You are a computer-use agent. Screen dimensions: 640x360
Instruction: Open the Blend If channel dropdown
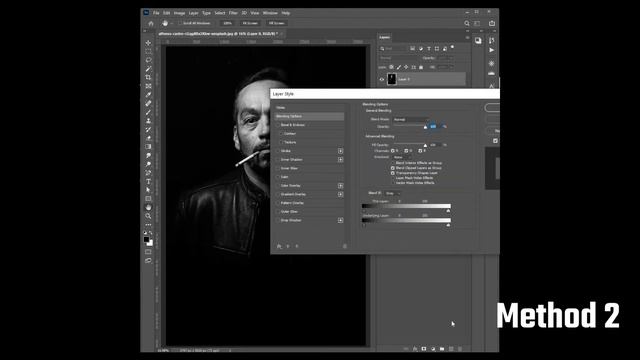[393, 193]
